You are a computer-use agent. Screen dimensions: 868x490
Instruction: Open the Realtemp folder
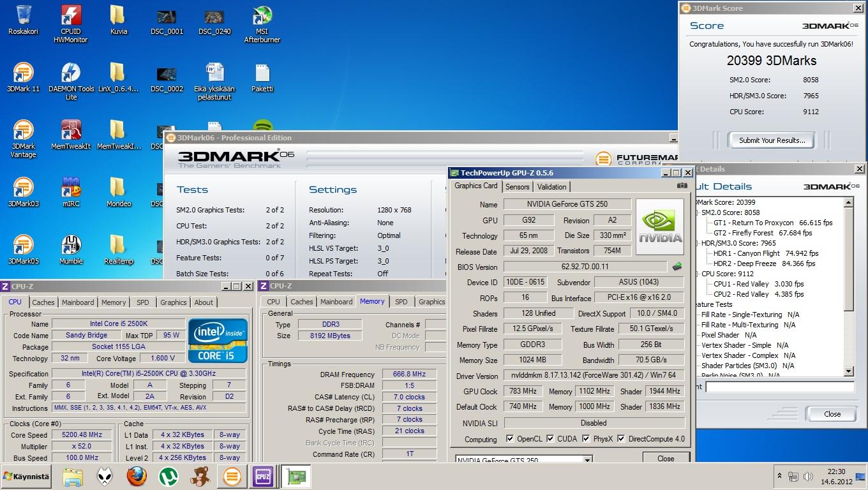(119, 250)
